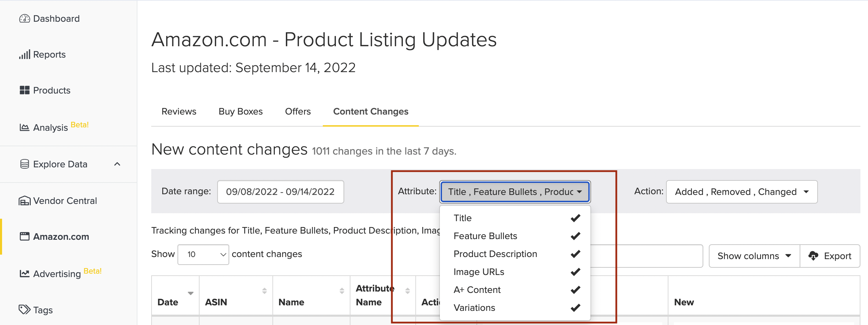Click the Export cloud download icon

click(813, 256)
